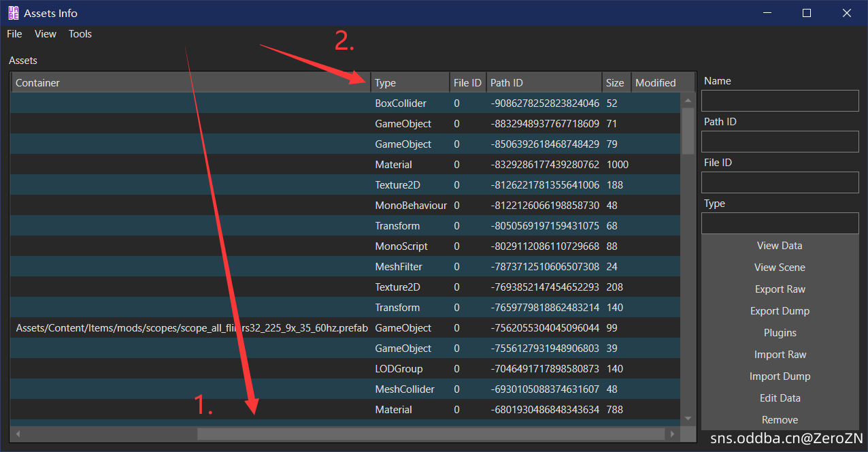Click Export Dump button
The image size is (868, 452).
click(780, 311)
